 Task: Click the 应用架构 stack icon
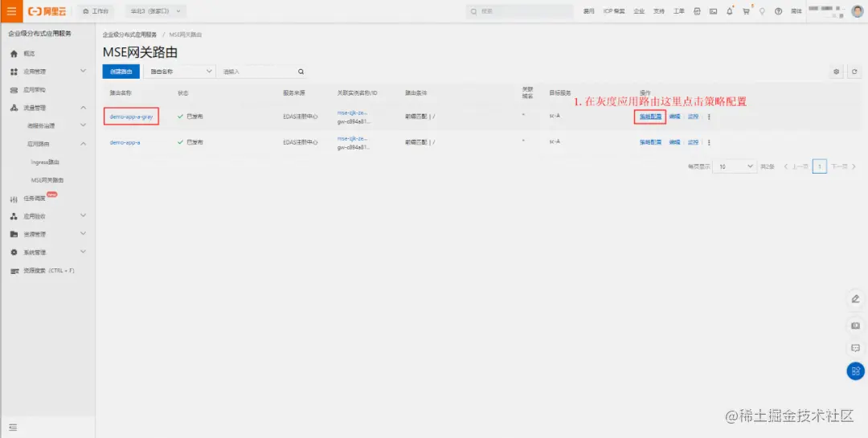(14, 90)
